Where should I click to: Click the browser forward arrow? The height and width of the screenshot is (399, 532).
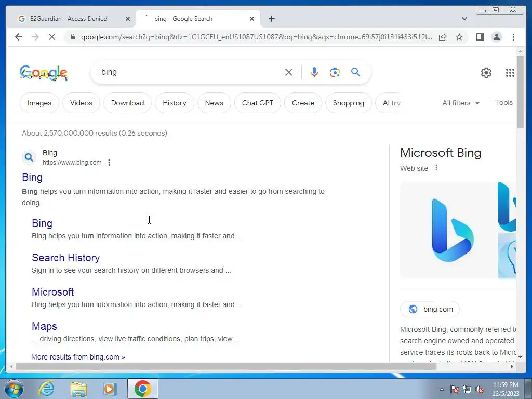[35, 37]
